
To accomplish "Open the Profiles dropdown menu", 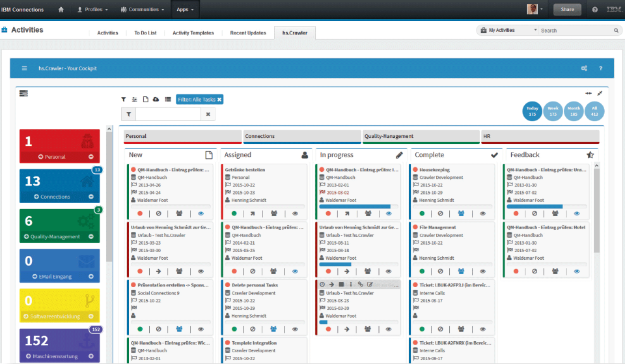I will [93, 10].
